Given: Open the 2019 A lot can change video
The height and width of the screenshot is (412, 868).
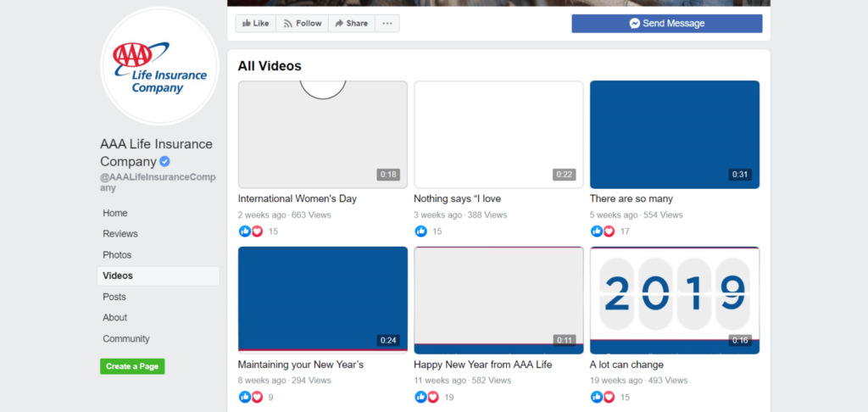Looking at the screenshot, I should coord(674,300).
